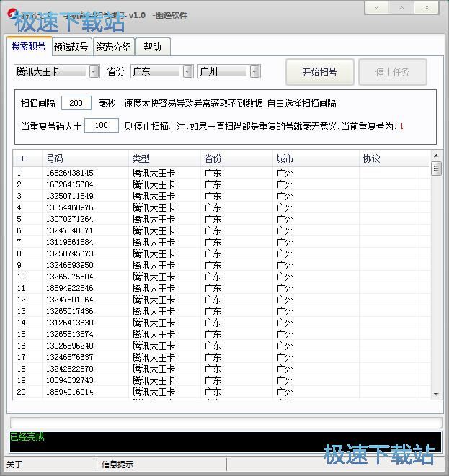Click the 已经完成 log message
The height and width of the screenshot is (476, 449).
pos(27,437)
